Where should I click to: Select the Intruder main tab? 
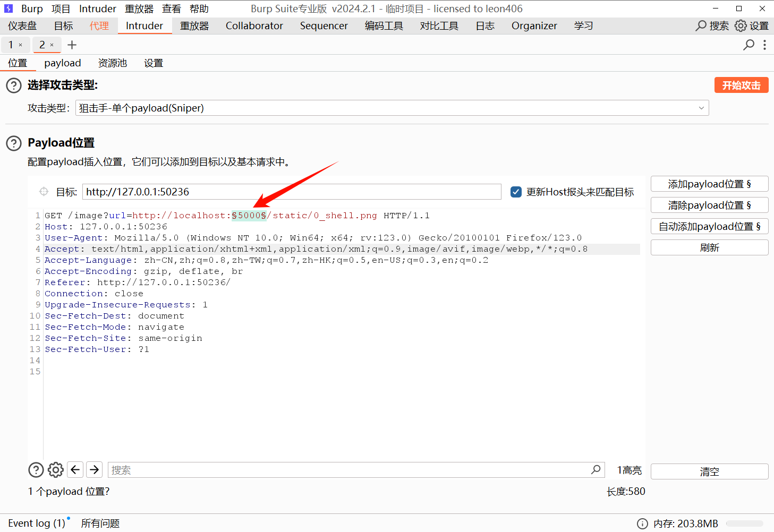point(144,25)
